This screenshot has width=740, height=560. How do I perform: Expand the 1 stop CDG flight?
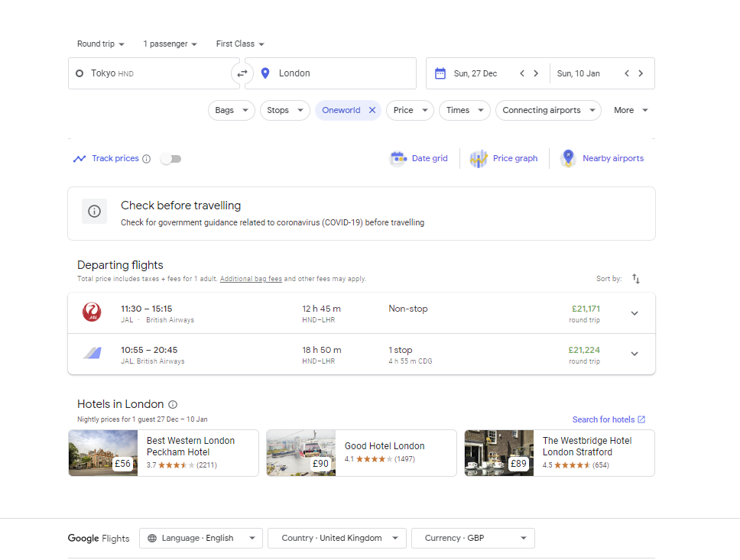635,354
